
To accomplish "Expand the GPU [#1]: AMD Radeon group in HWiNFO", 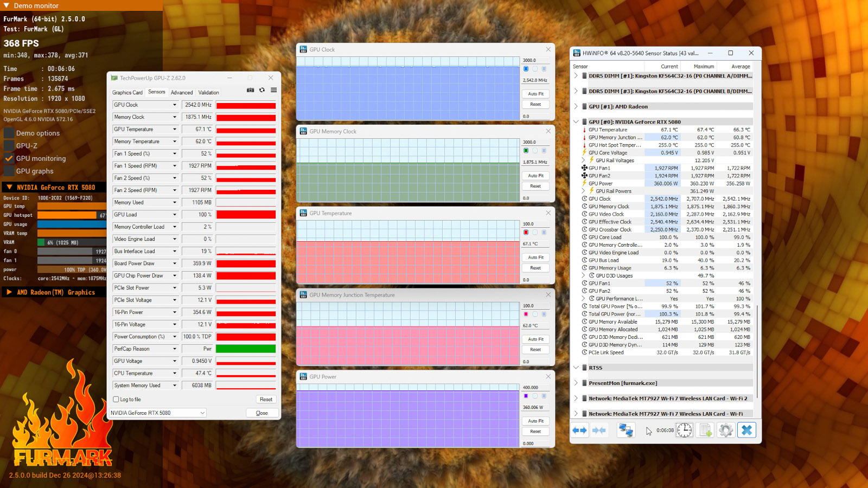I will 576,107.
